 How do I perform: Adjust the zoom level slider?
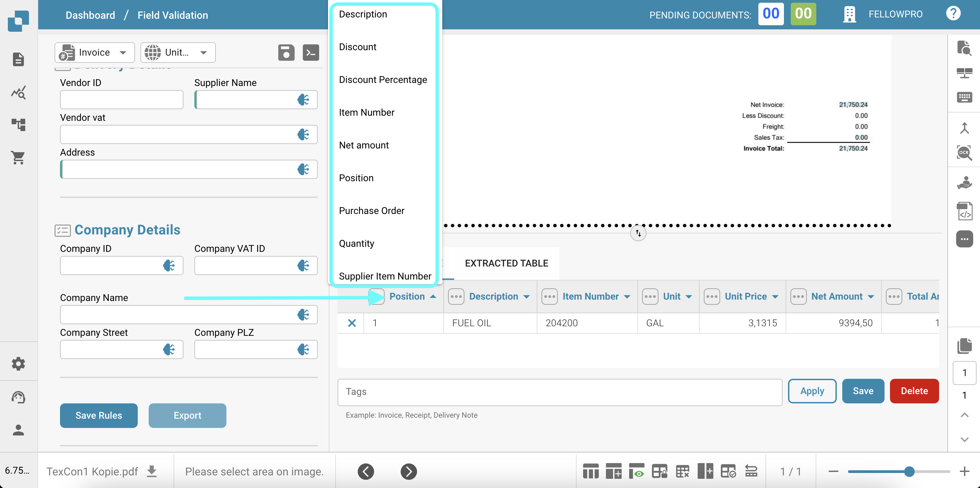(x=909, y=472)
